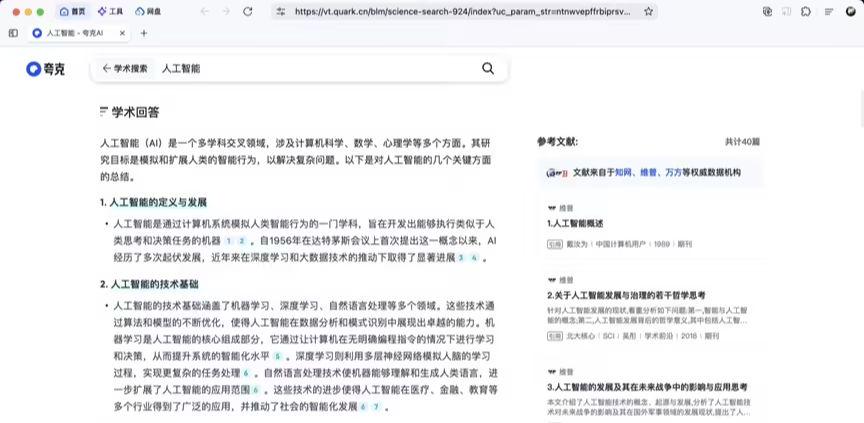Open a new tab with the plus icon
Image resolution: width=864 pixels, height=423 pixels.
144,33
